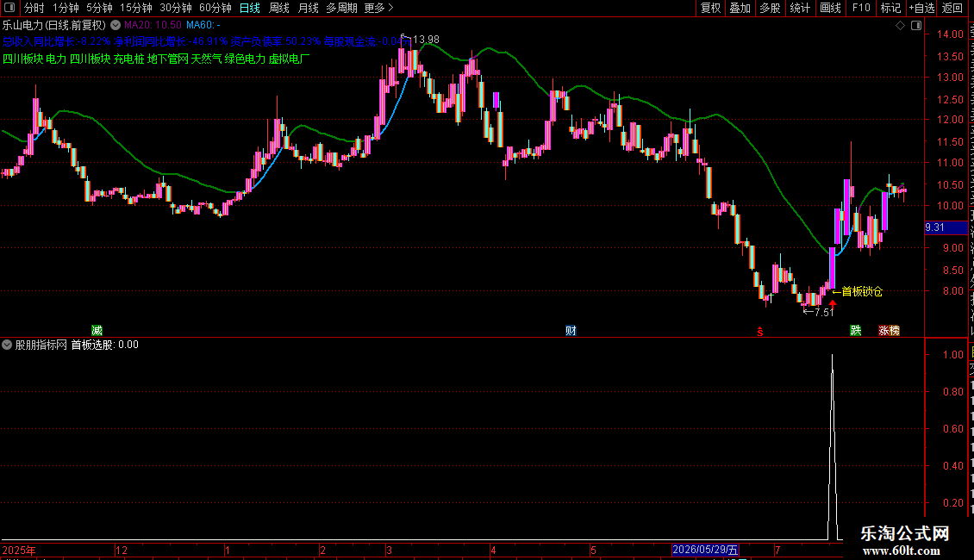
Task: Click the 标记 mark button
Action: pyautogui.click(x=890, y=8)
